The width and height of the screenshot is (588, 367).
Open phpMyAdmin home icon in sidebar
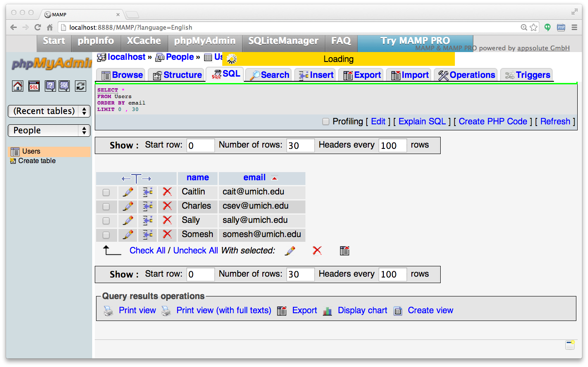(18, 86)
